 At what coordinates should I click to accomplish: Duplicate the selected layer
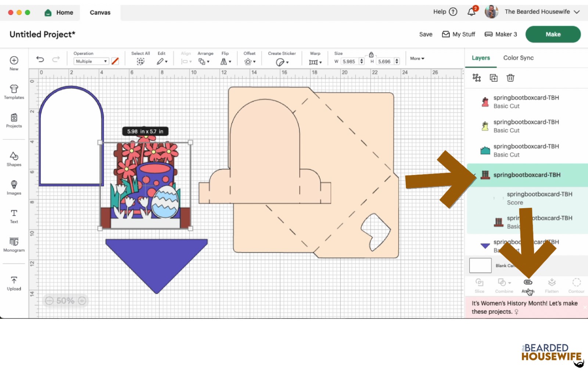494,78
